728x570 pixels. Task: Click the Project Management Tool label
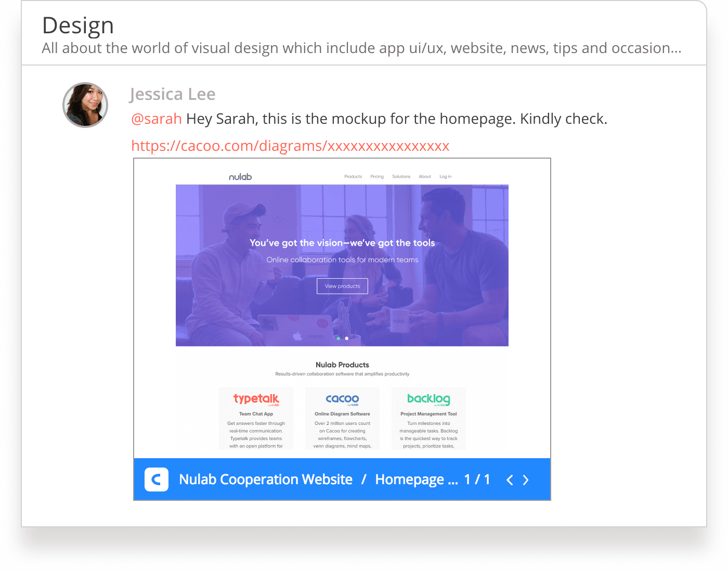tap(428, 414)
